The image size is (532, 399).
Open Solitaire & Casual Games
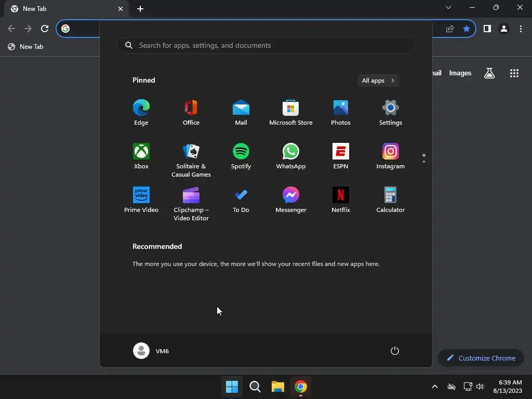pyautogui.click(x=191, y=160)
